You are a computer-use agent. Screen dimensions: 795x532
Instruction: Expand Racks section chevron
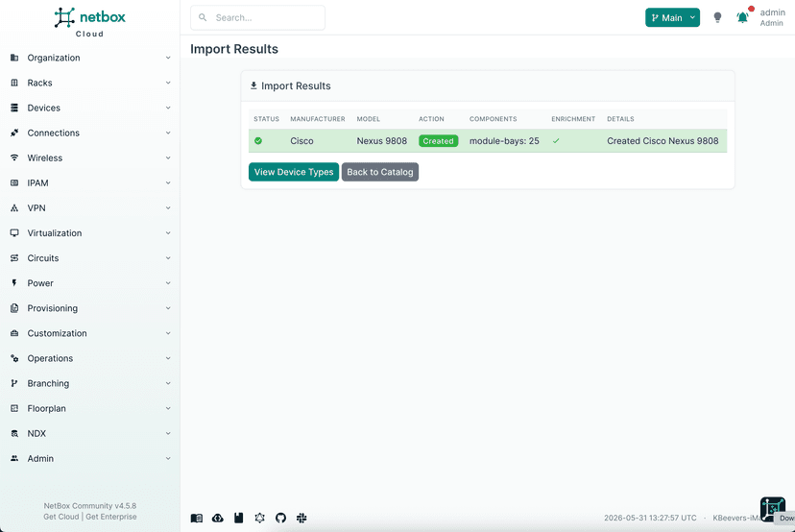tap(168, 83)
